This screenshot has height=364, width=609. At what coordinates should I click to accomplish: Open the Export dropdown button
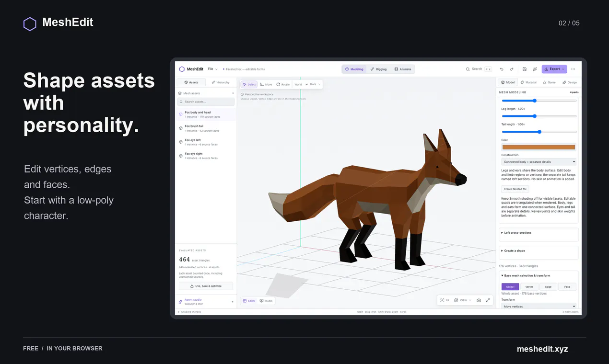554,69
